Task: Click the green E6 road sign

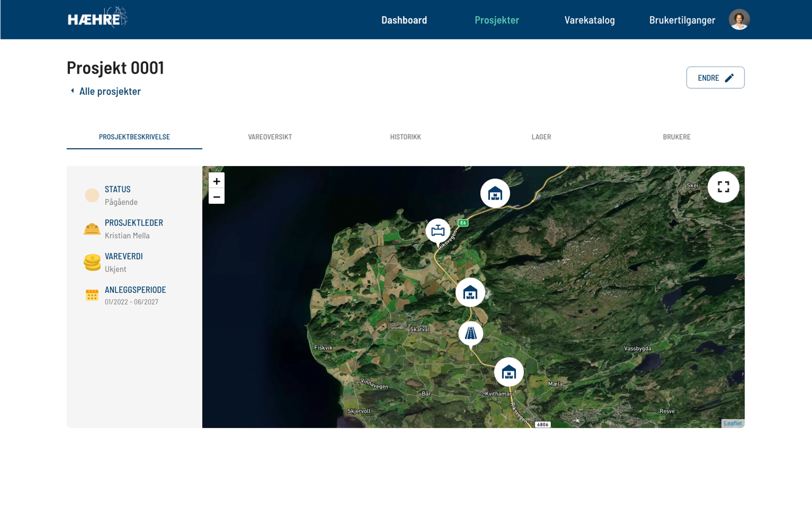Action: (463, 223)
